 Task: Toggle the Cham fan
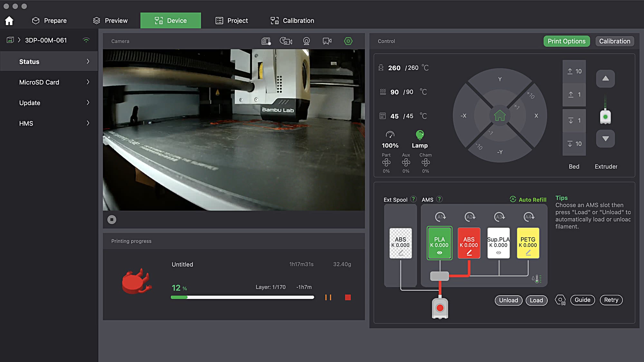[x=425, y=163]
